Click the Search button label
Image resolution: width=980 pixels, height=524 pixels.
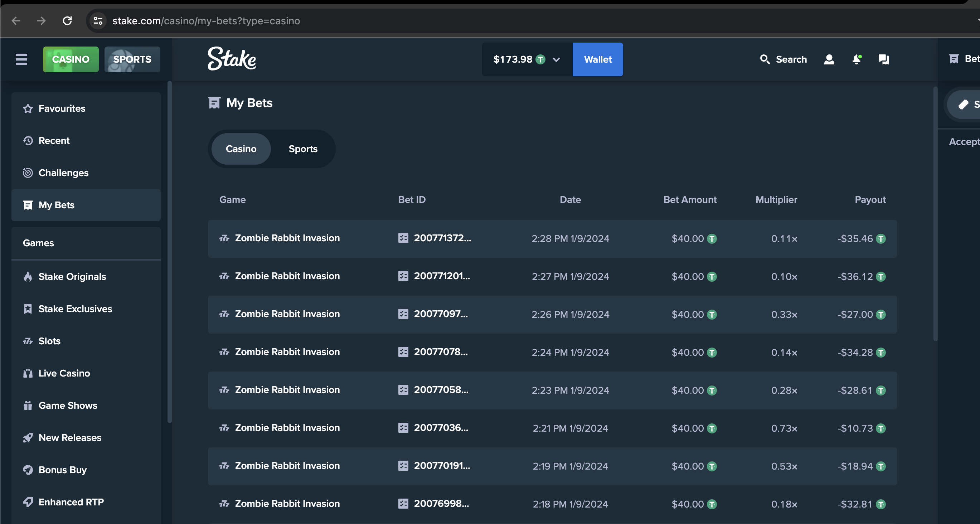(791, 59)
